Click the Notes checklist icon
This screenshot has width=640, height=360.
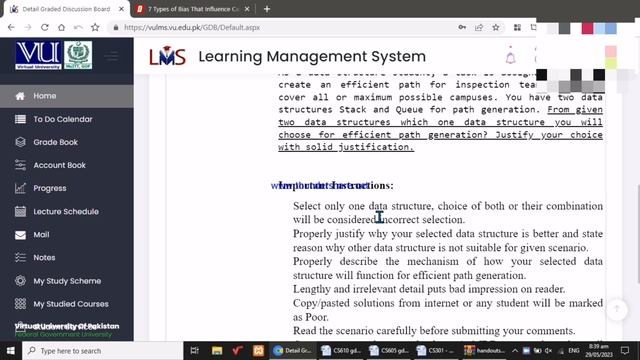point(20,258)
